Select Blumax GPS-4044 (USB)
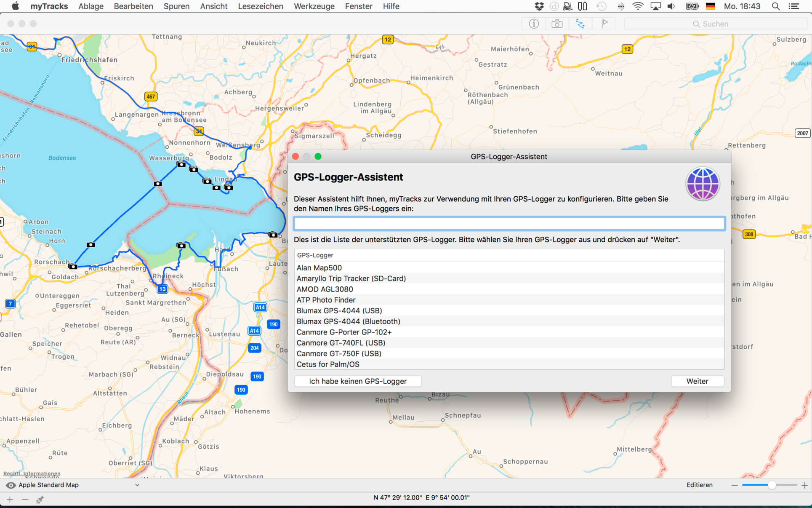The width and height of the screenshot is (812, 508). pyautogui.click(x=509, y=311)
